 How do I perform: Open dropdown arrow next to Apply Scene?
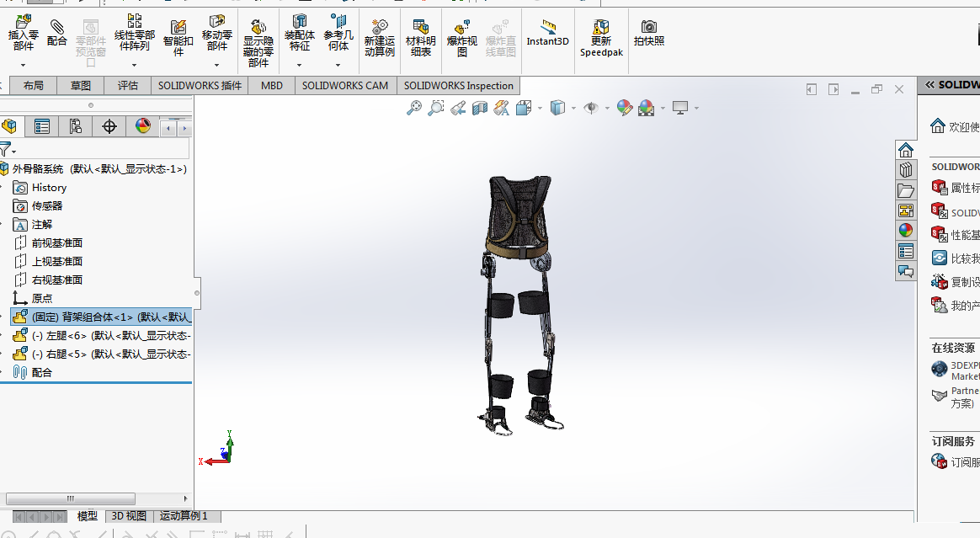(x=663, y=109)
